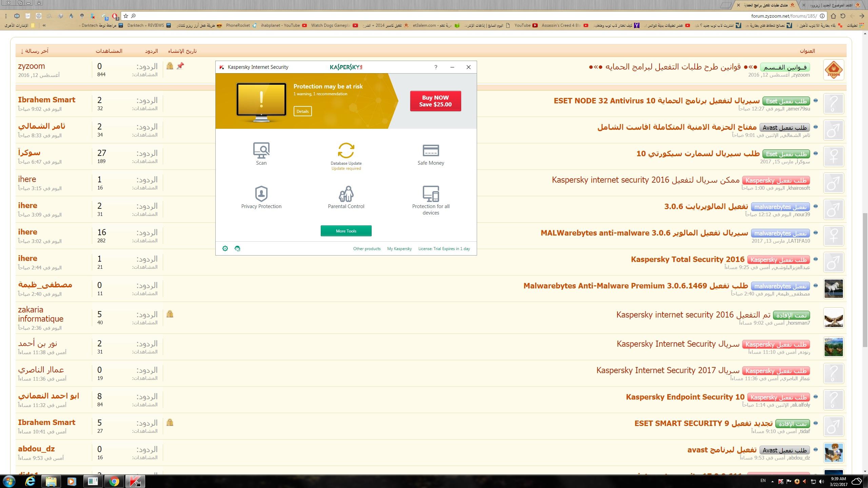The image size is (868, 488).
Task: Open Safe Money feature
Action: click(431, 155)
